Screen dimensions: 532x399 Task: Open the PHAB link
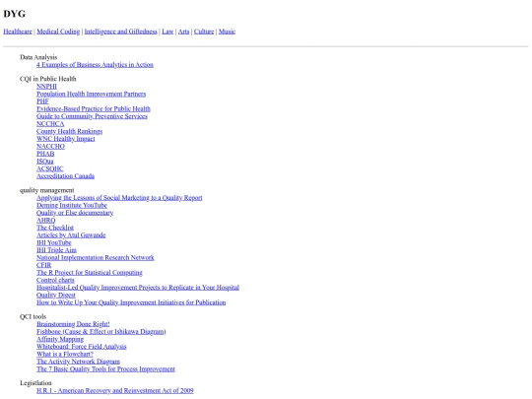tap(45, 154)
